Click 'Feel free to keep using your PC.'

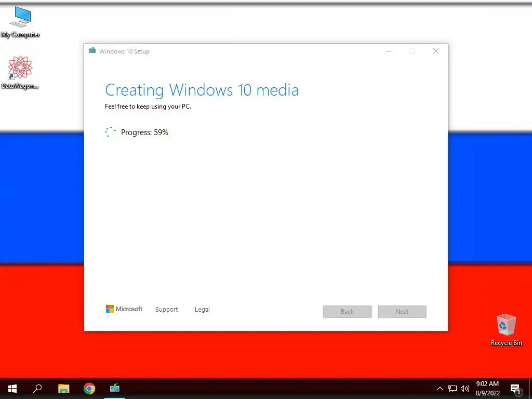(148, 107)
